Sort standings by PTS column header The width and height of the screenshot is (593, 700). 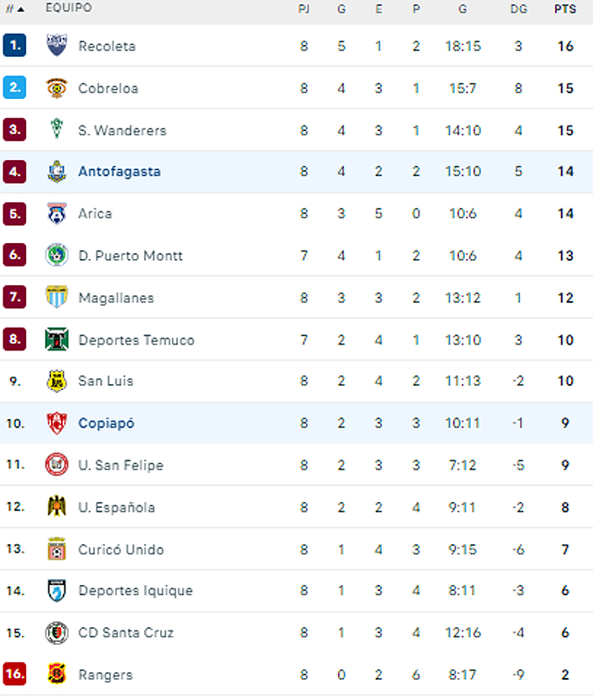(x=565, y=8)
